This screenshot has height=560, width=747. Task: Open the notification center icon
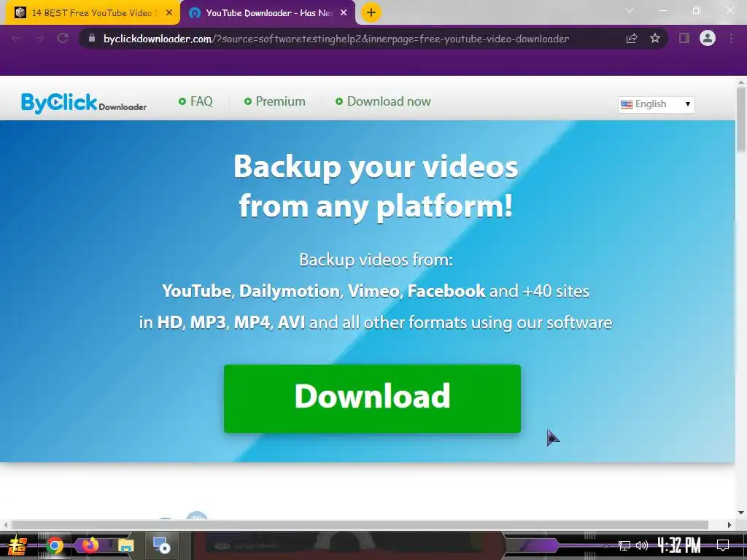coord(723,545)
